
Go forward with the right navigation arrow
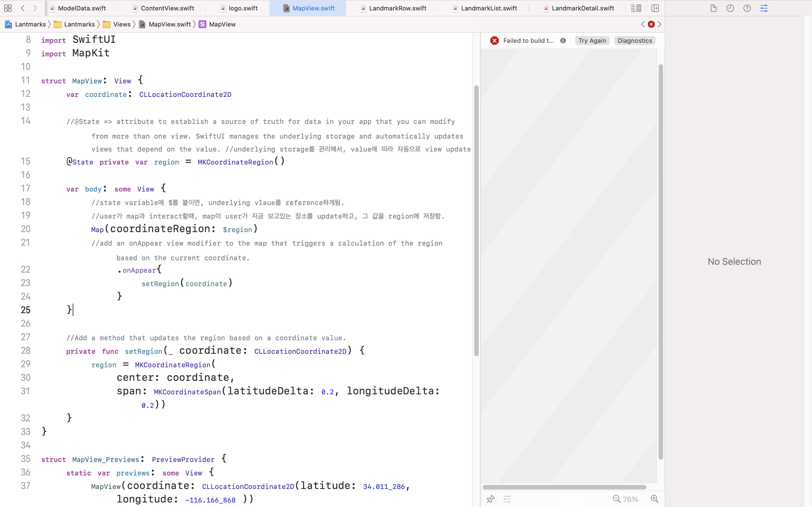click(35, 8)
